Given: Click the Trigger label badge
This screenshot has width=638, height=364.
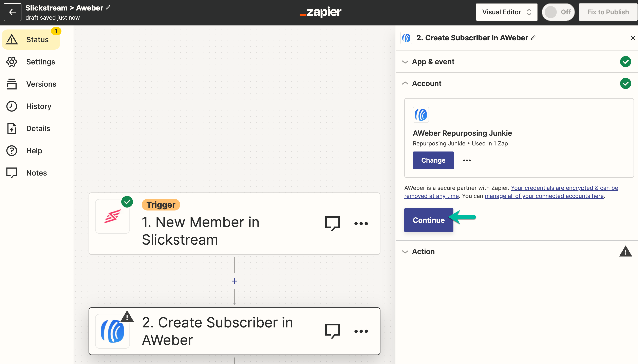Looking at the screenshot, I should pos(161,205).
